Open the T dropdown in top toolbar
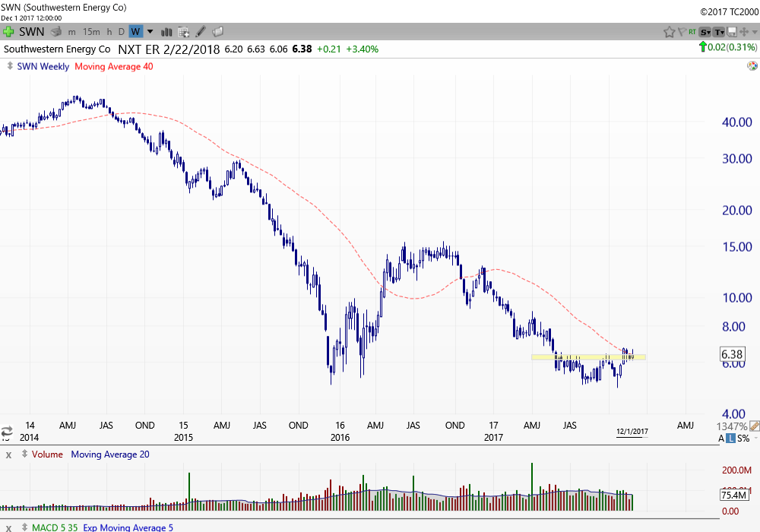 coord(719,32)
